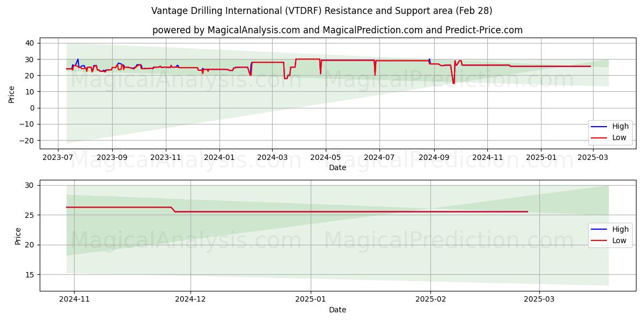Click the '2024-01' tick label on top chart
The image size is (644, 322).
[x=219, y=158]
